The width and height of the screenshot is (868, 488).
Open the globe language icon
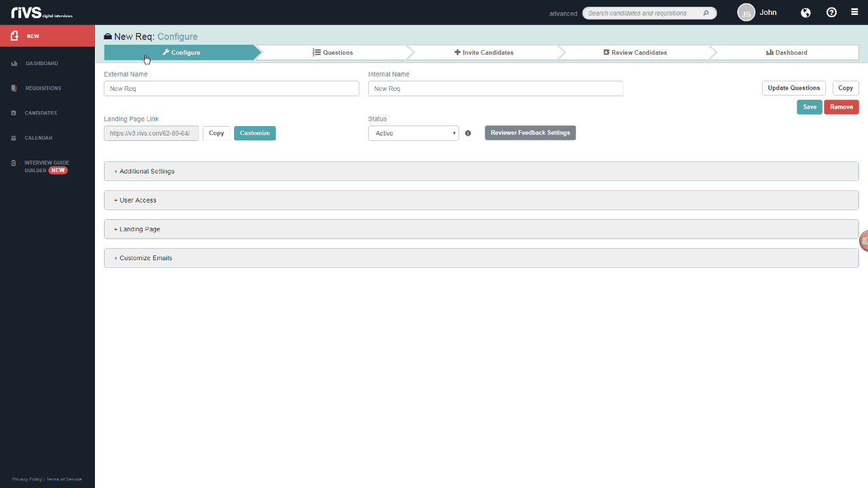pyautogui.click(x=806, y=12)
